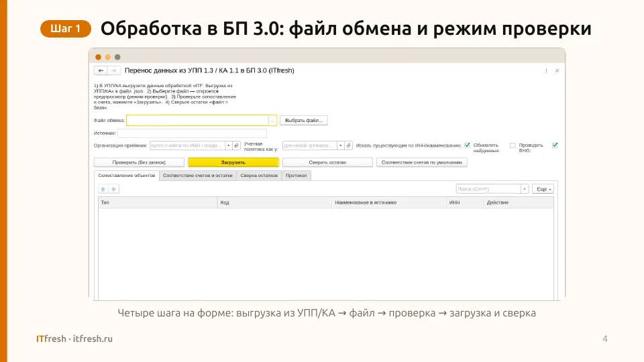The height and width of the screenshot is (362, 644).
Task: Click the red window control dot
Action: 98,57
